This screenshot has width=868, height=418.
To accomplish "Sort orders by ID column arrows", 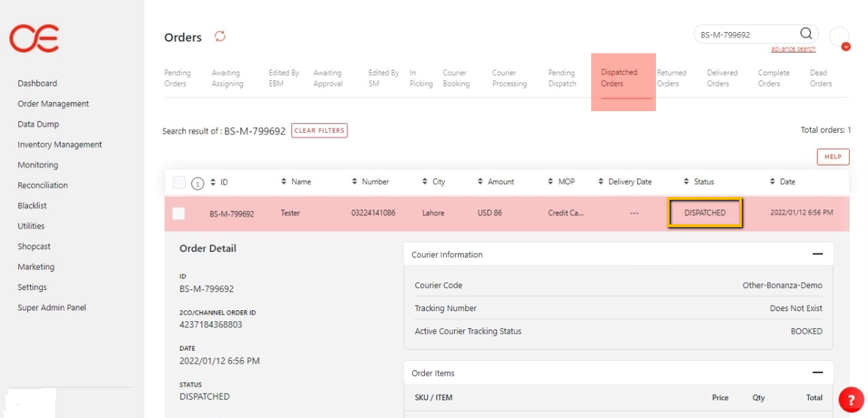I will tap(213, 182).
